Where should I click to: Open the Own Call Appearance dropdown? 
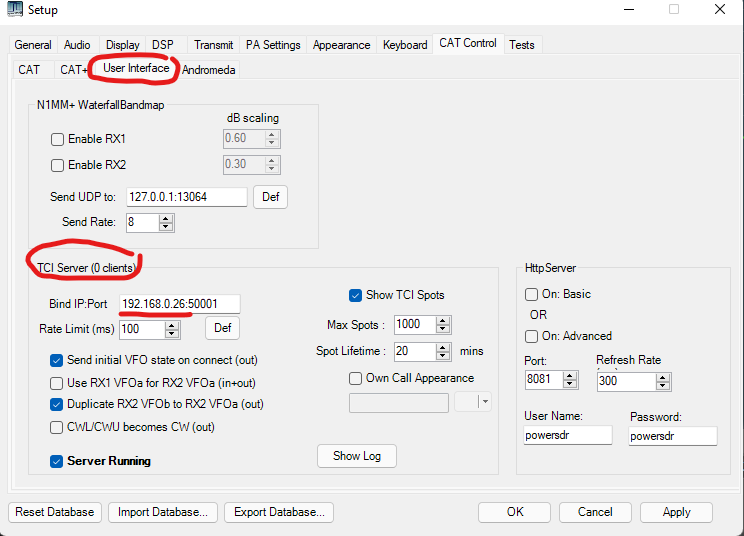tap(485, 402)
